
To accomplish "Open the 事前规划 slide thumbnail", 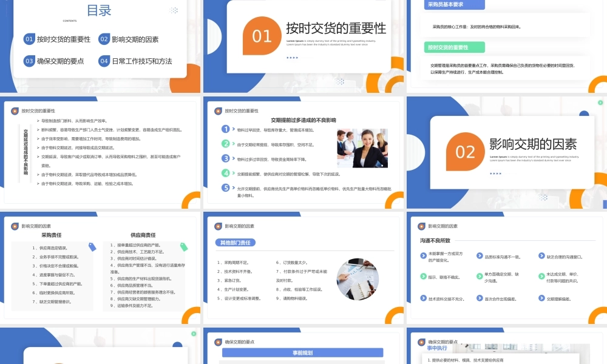I will click(303, 346).
